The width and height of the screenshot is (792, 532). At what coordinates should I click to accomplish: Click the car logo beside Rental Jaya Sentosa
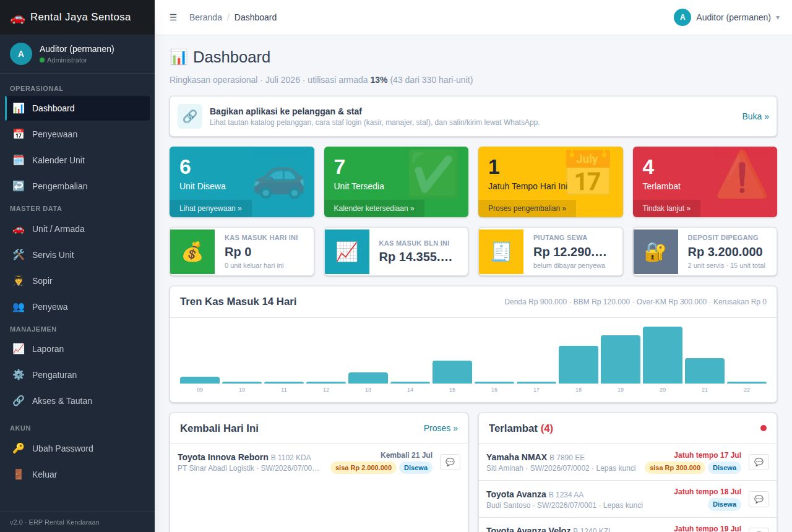(x=17, y=17)
